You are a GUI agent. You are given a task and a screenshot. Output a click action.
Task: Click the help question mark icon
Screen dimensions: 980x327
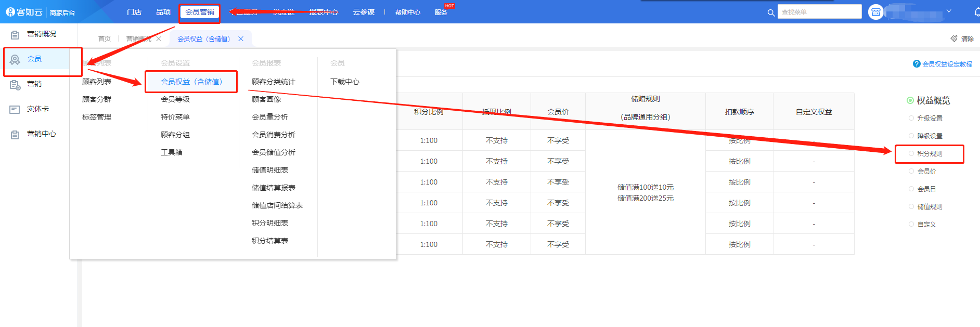click(x=917, y=64)
